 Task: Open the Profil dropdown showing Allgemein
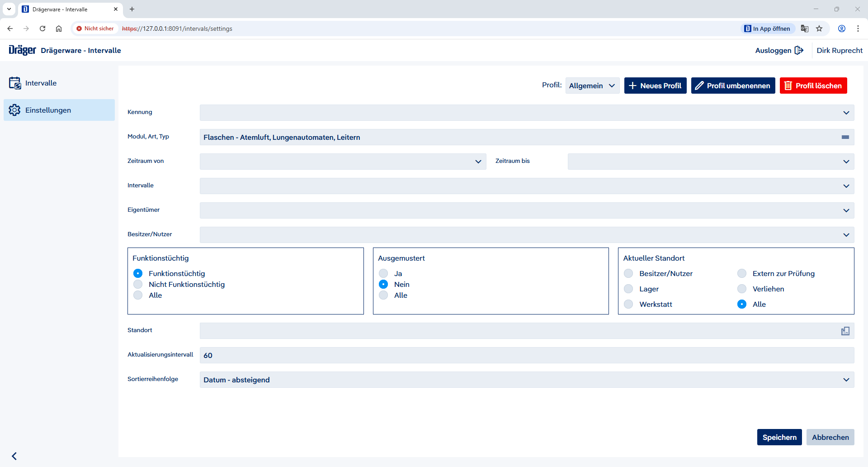(592, 86)
